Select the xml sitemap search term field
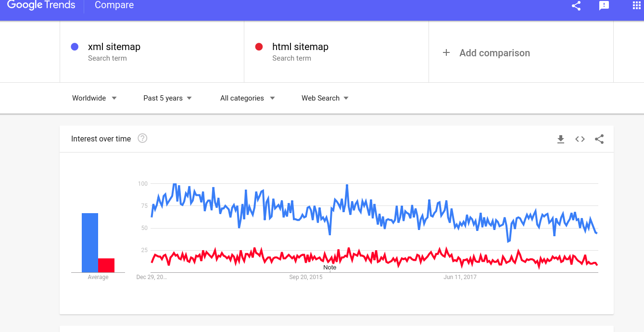Image resolution: width=644 pixels, height=332 pixels. (114, 47)
